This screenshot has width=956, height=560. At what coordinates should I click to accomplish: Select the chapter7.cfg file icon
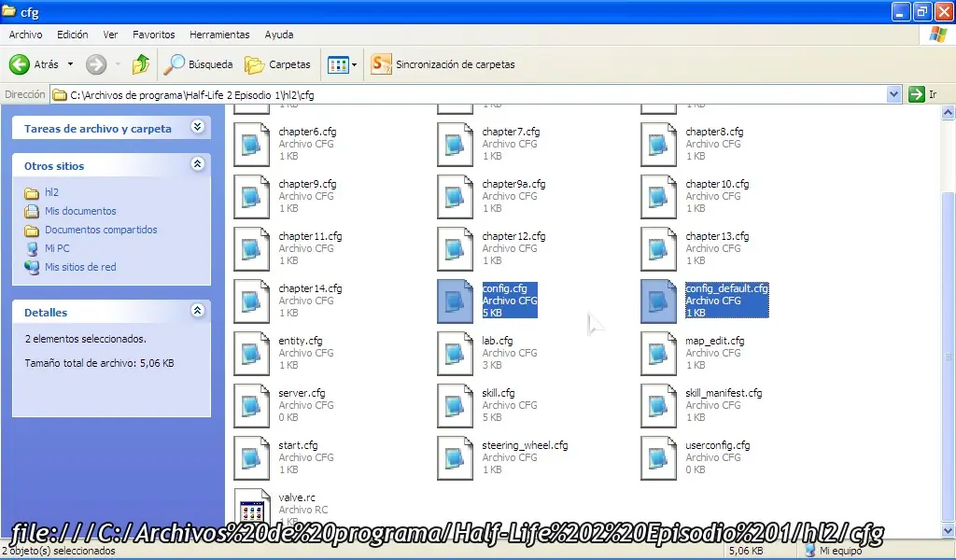click(x=455, y=145)
